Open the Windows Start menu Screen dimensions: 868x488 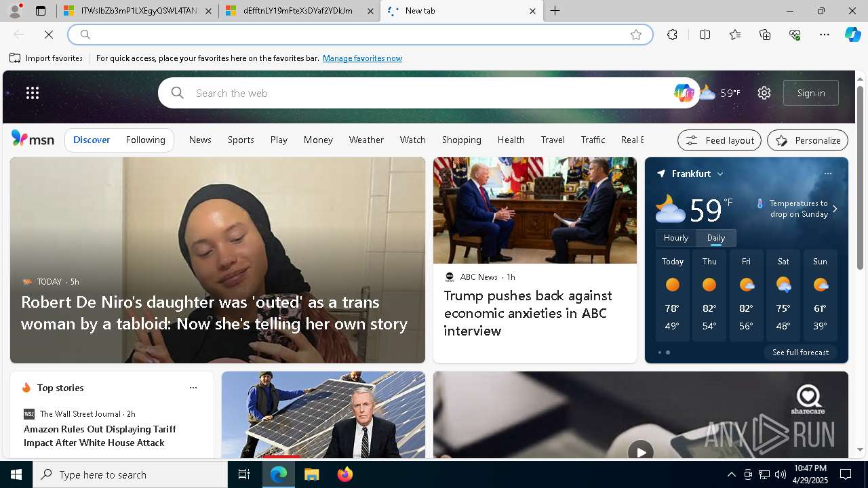[16, 474]
